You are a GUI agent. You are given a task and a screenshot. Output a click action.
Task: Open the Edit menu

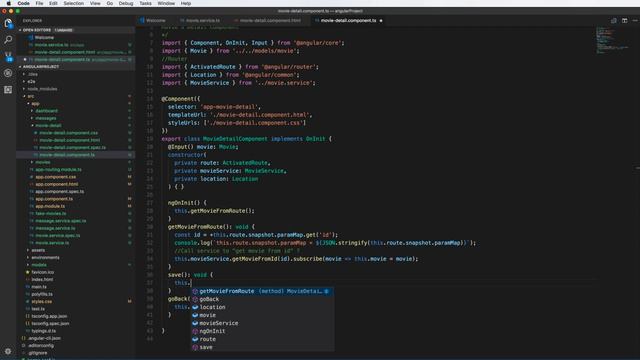(x=53, y=3)
